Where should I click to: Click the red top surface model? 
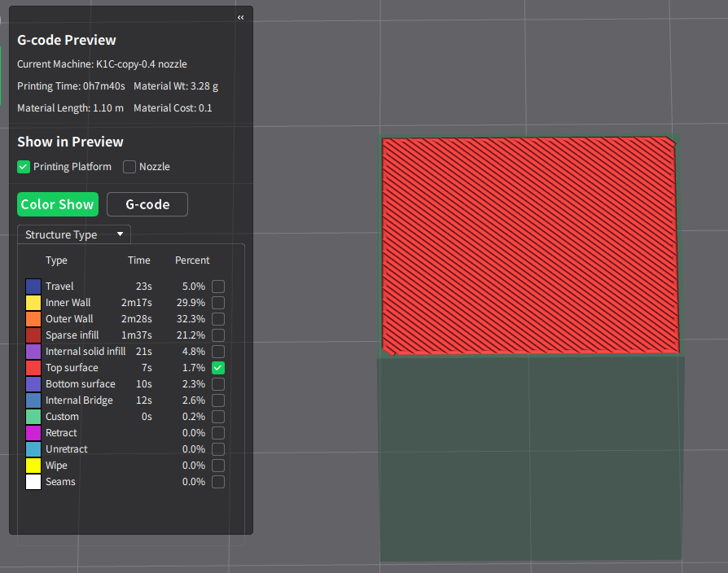click(529, 244)
